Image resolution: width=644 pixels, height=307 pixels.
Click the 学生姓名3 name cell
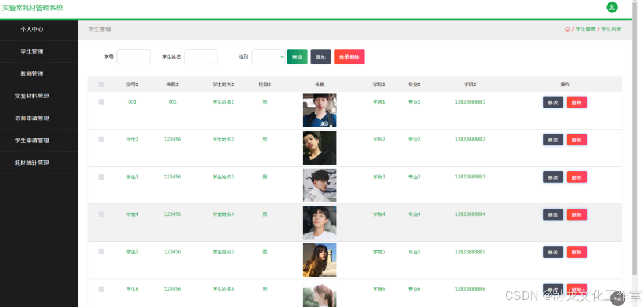tap(223, 177)
